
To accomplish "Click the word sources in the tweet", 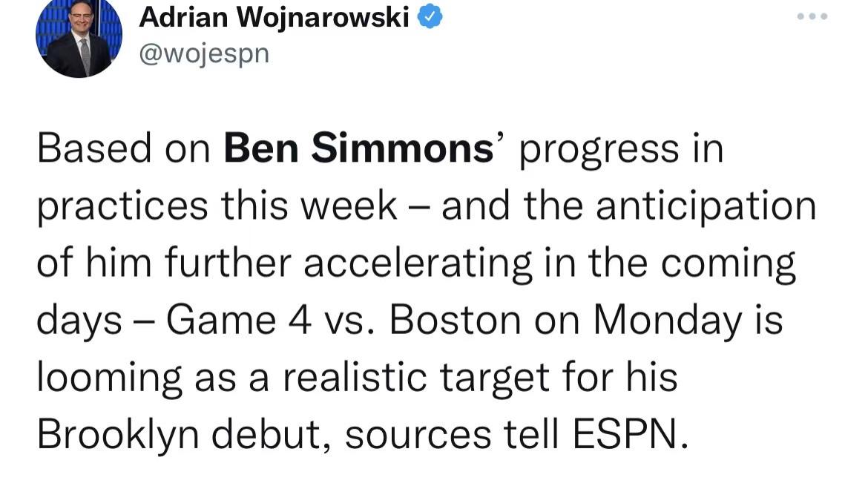I will tap(418, 436).
